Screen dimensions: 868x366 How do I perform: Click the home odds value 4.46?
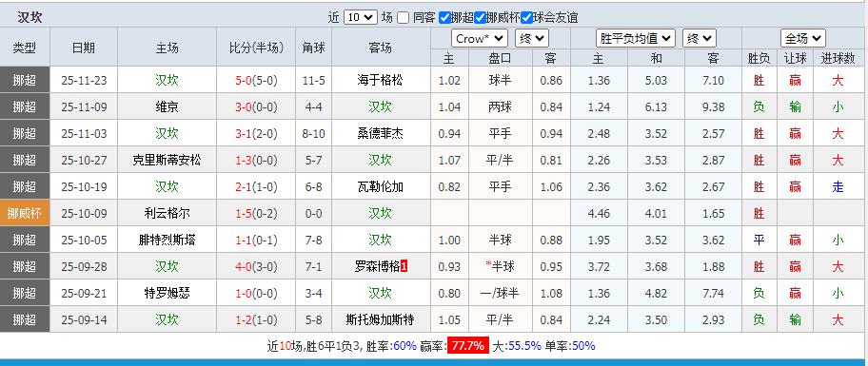point(599,213)
